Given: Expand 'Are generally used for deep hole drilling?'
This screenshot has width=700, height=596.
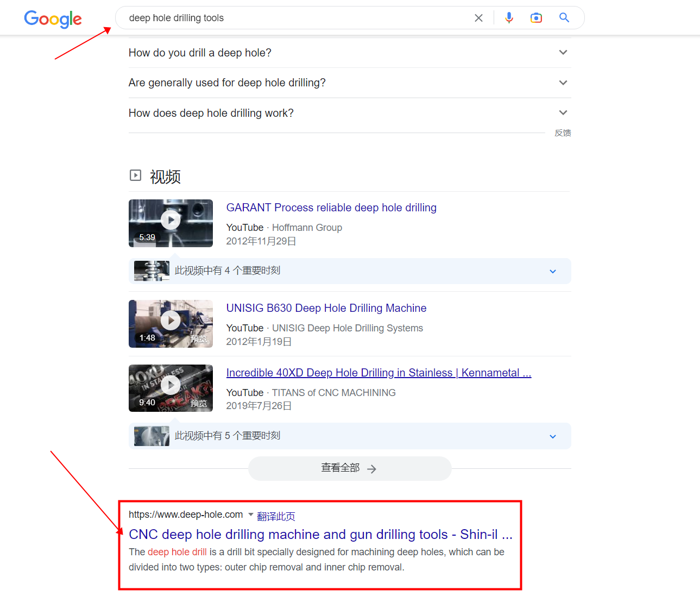Looking at the screenshot, I should pos(350,83).
